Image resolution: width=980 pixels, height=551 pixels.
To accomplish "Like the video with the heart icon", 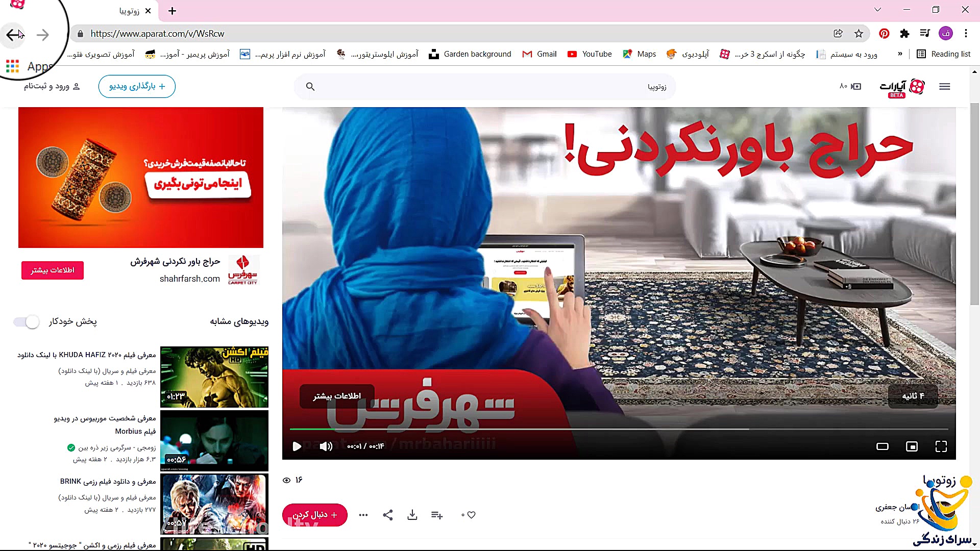I will pos(471,515).
